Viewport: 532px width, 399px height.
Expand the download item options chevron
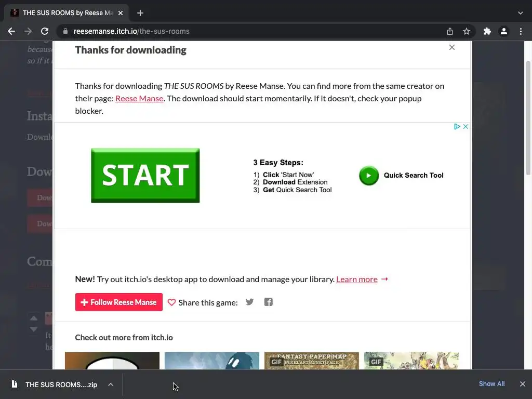click(x=111, y=384)
